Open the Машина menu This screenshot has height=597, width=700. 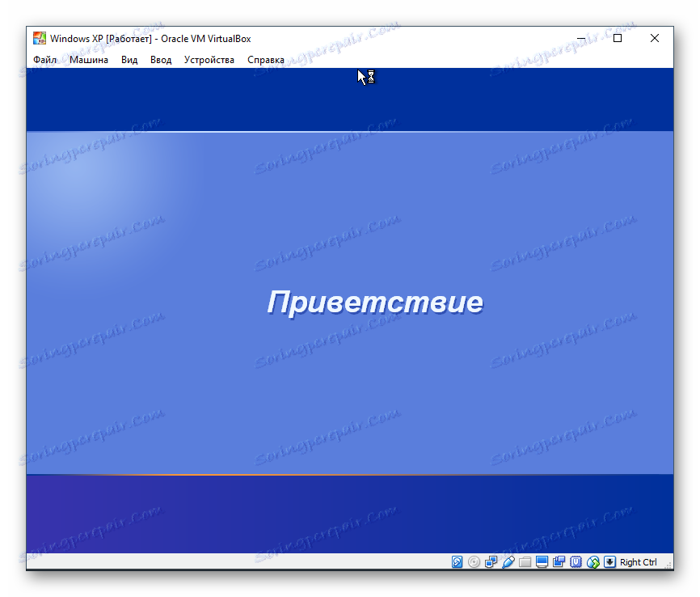(x=89, y=60)
